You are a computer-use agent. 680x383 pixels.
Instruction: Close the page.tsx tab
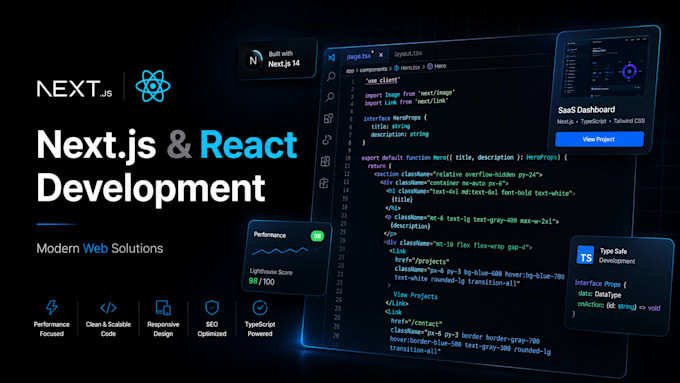point(381,55)
